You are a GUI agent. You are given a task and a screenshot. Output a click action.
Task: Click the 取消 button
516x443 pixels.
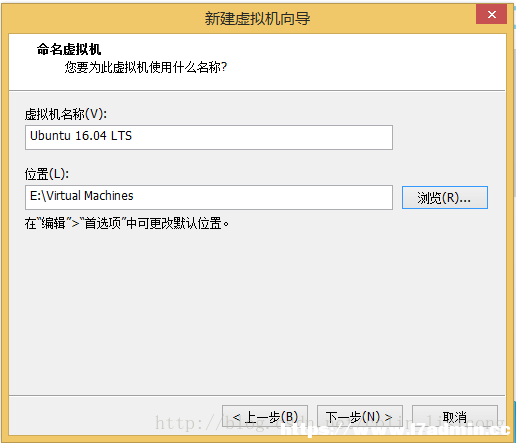pos(455,417)
